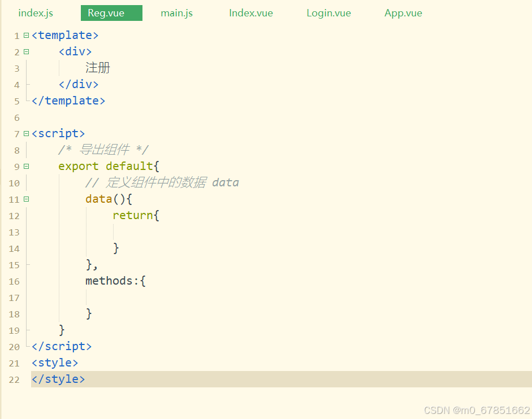Click the data(){ code on line 11
Image resolution: width=532 pixels, height=419 pixels.
109,199
